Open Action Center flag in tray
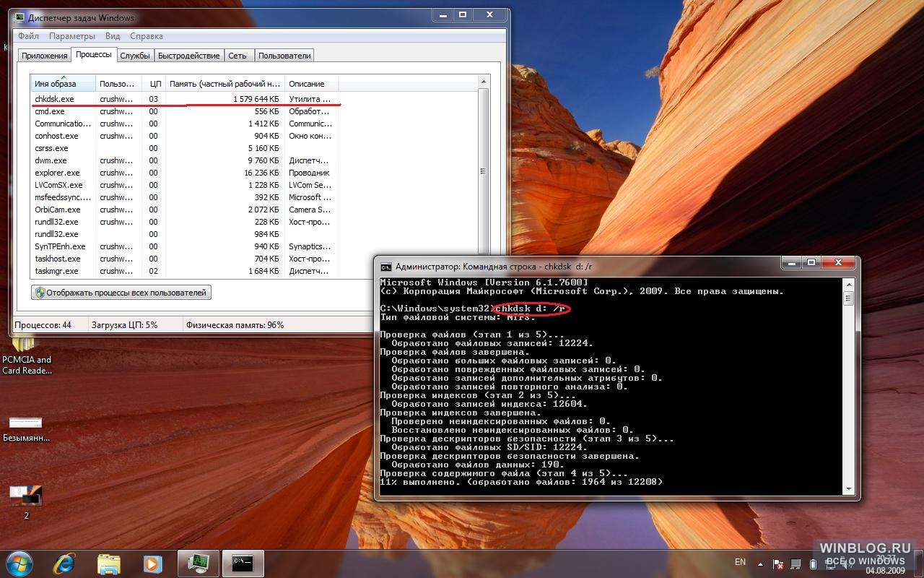 pos(778,564)
